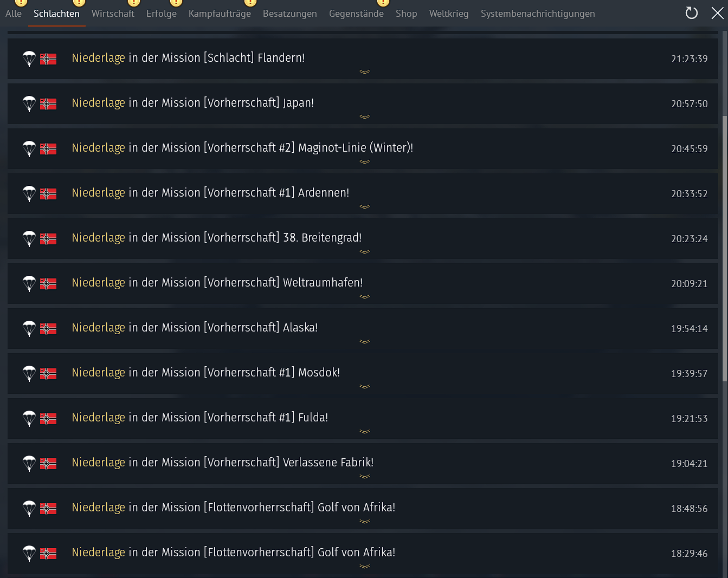Click the parachute icon in the Weltraumhafen row
Image resolution: width=728 pixels, height=578 pixels.
pyautogui.click(x=29, y=283)
